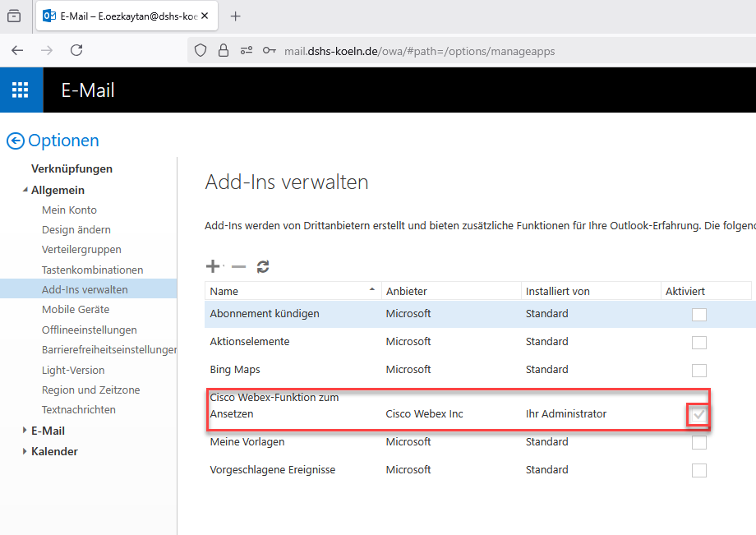Open Verknüpfungen options
Viewport: 756px width, 535px height.
tap(71, 168)
